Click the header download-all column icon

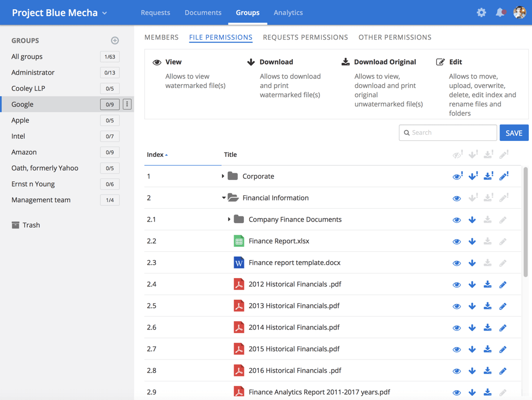[473, 155]
